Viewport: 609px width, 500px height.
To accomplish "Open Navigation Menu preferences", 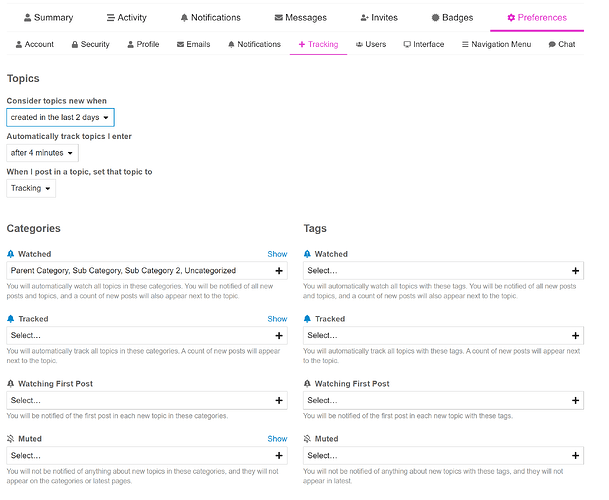I will 496,44.
